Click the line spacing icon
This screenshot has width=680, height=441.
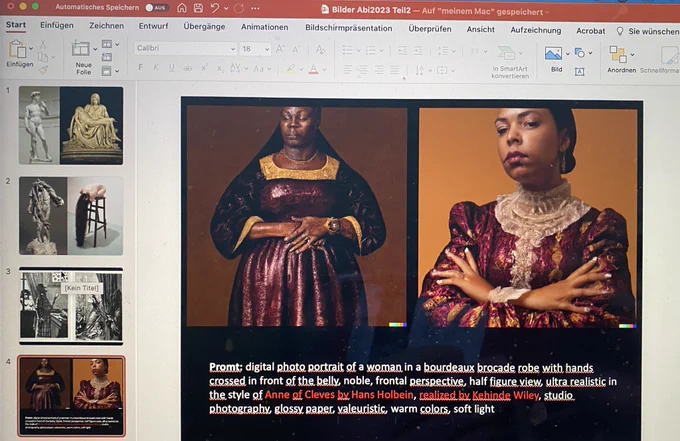[443, 51]
